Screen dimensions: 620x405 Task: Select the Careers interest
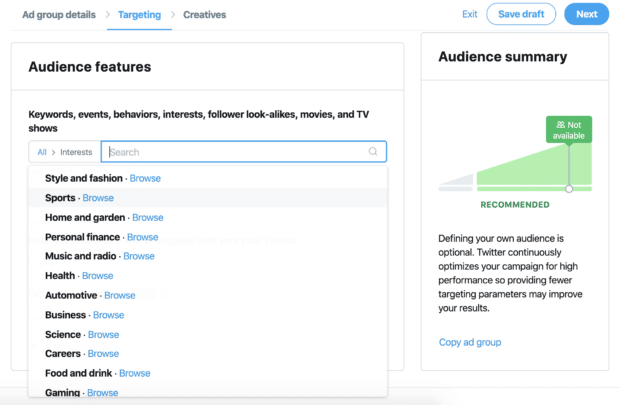tap(63, 354)
